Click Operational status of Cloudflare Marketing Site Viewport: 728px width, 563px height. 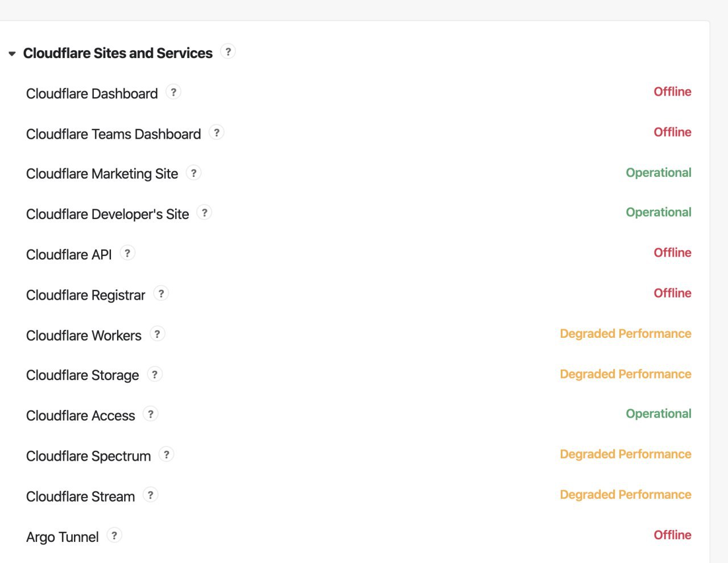pos(659,173)
